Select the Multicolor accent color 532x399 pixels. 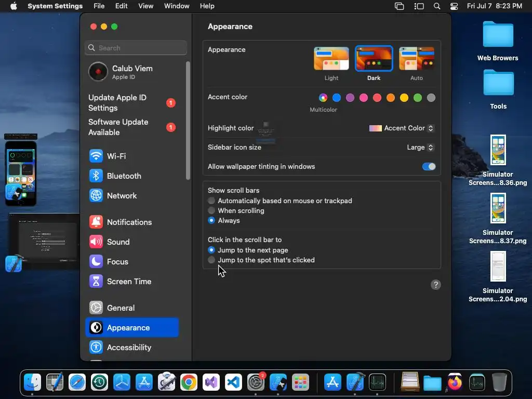pos(323,98)
